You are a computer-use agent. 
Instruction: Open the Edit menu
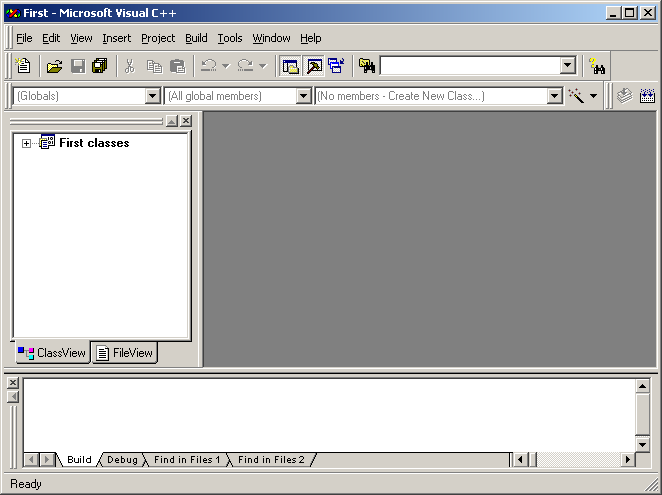51,38
